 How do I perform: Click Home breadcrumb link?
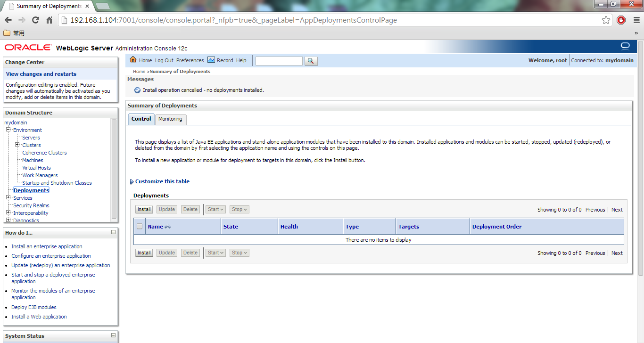click(x=139, y=72)
